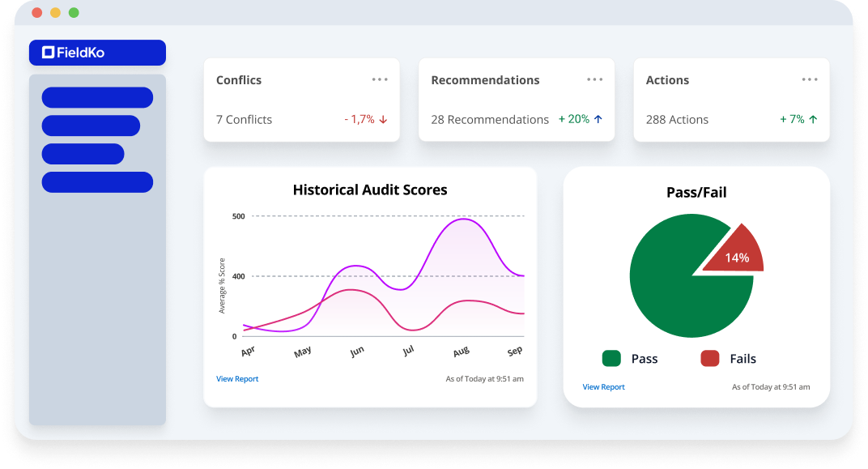
Task: Click the Historical Audit Scores heading
Action: (370, 190)
